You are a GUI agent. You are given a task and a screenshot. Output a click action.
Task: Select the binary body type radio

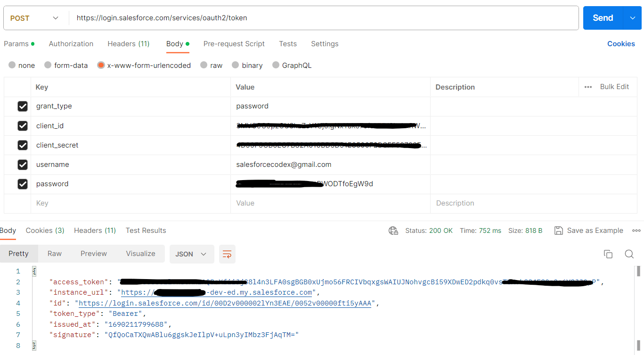tap(236, 65)
